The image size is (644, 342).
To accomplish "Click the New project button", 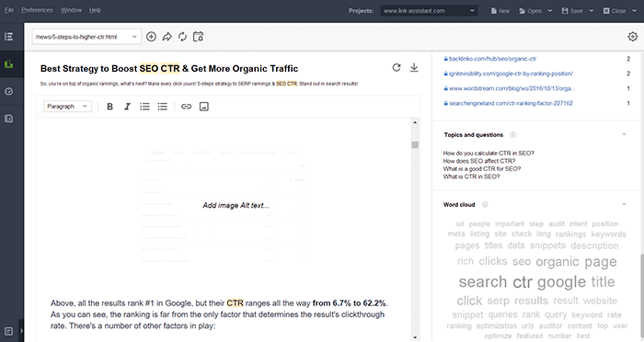I will click(x=500, y=11).
